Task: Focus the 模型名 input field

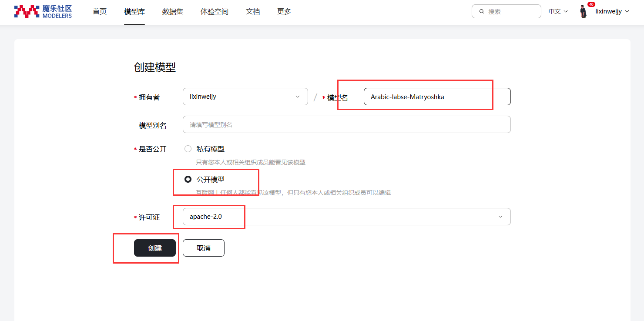Action: click(436, 97)
